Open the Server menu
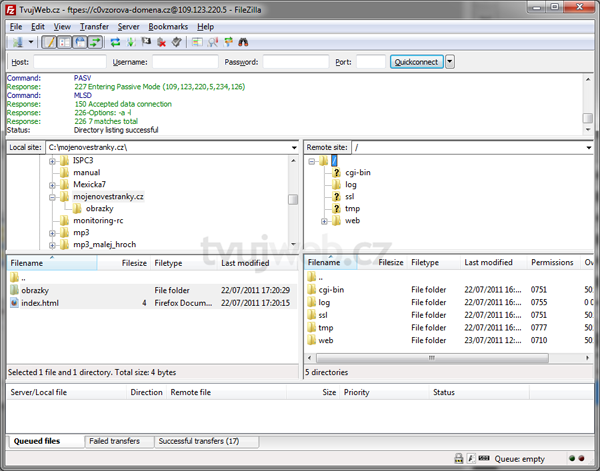The image size is (600, 471). click(129, 27)
